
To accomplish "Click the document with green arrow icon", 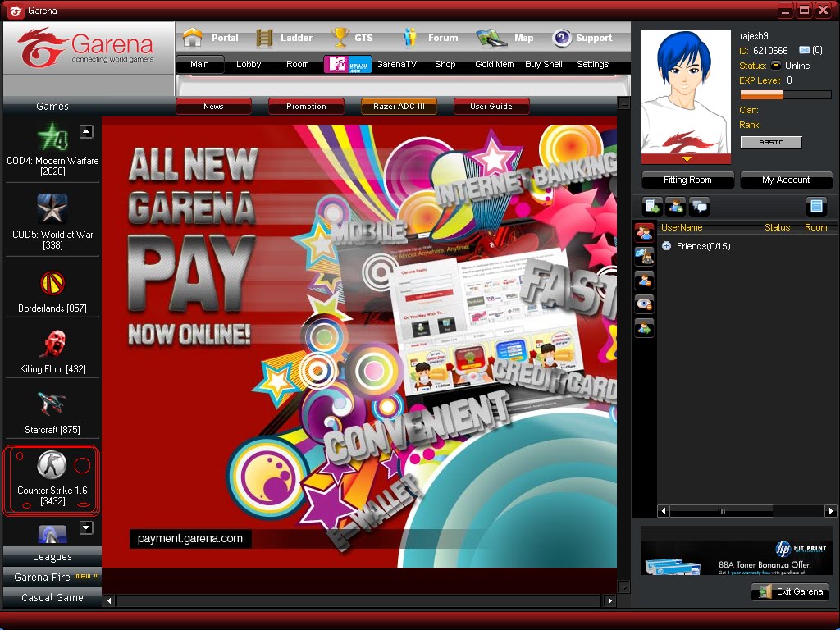I will click(x=652, y=206).
